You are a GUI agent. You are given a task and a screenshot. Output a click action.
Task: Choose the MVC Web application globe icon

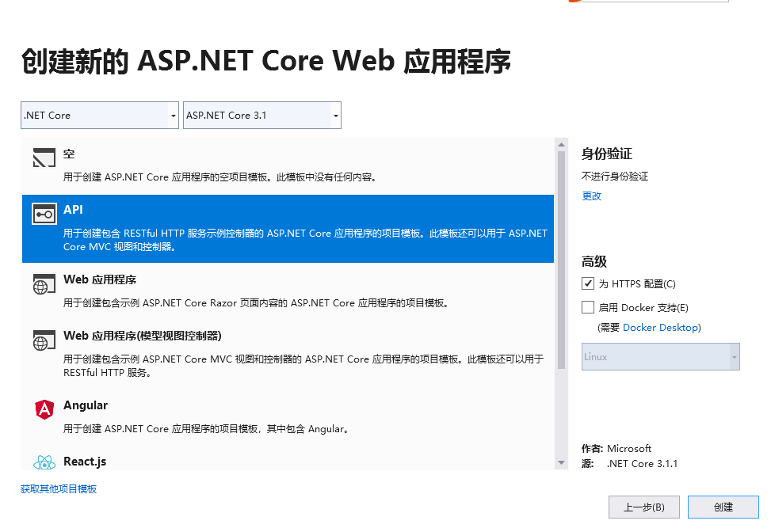point(44,340)
